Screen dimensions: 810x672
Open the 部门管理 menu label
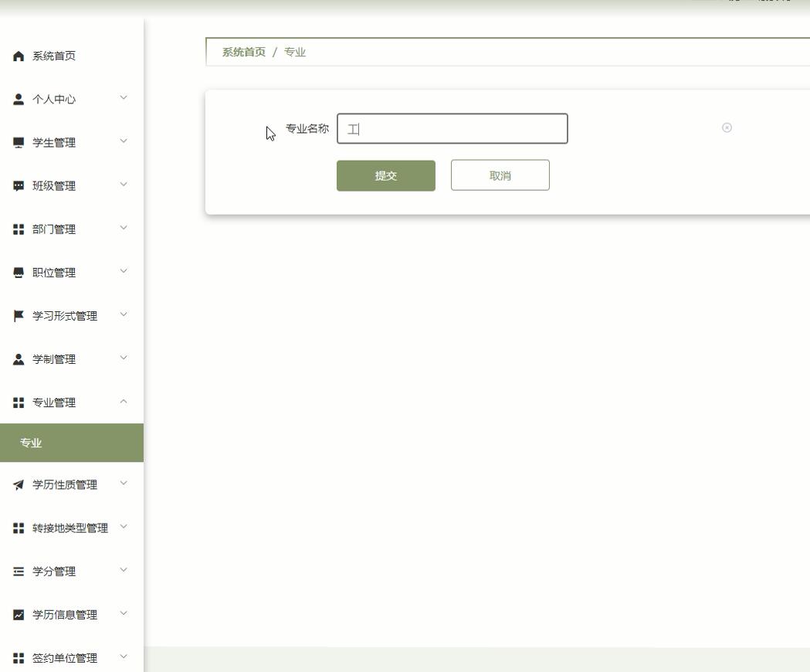tap(54, 229)
